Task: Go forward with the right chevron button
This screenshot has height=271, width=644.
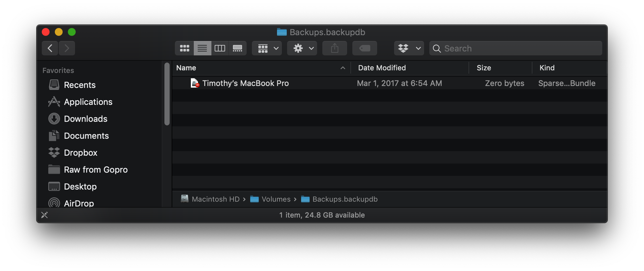Action: (67, 48)
